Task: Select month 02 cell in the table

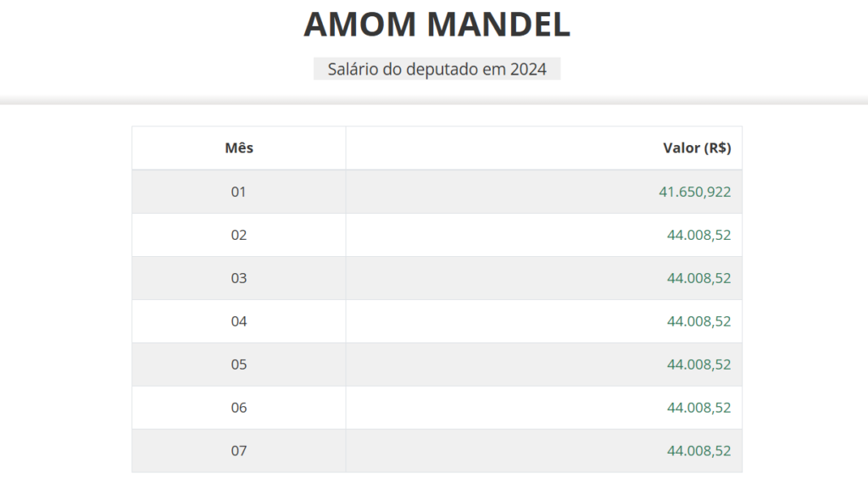Action: coord(239,235)
